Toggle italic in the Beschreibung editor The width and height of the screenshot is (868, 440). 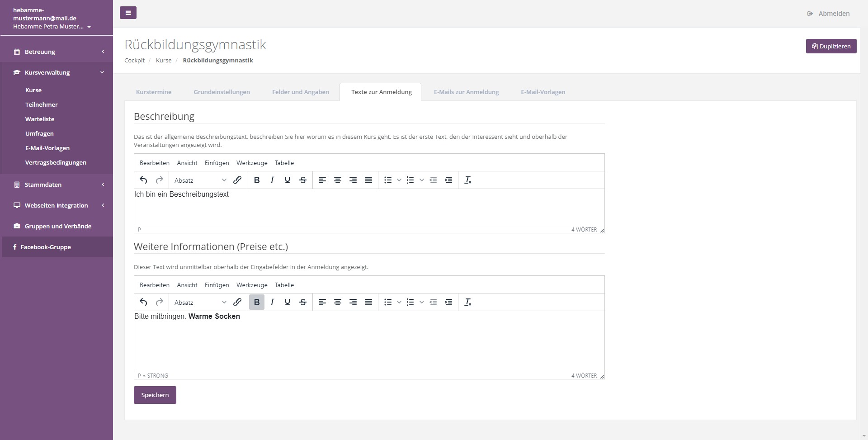click(272, 180)
